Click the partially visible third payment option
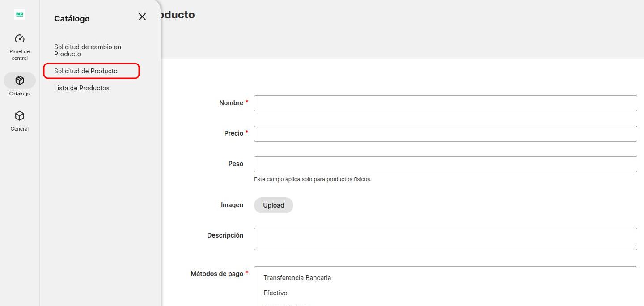 click(x=286, y=304)
